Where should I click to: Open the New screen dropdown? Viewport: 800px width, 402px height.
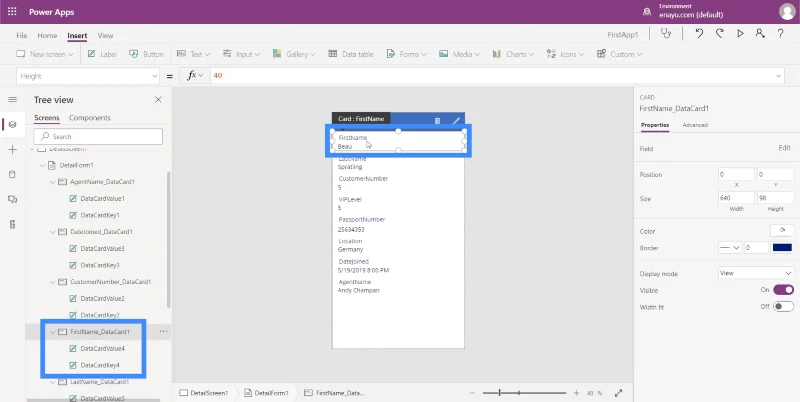(44, 54)
